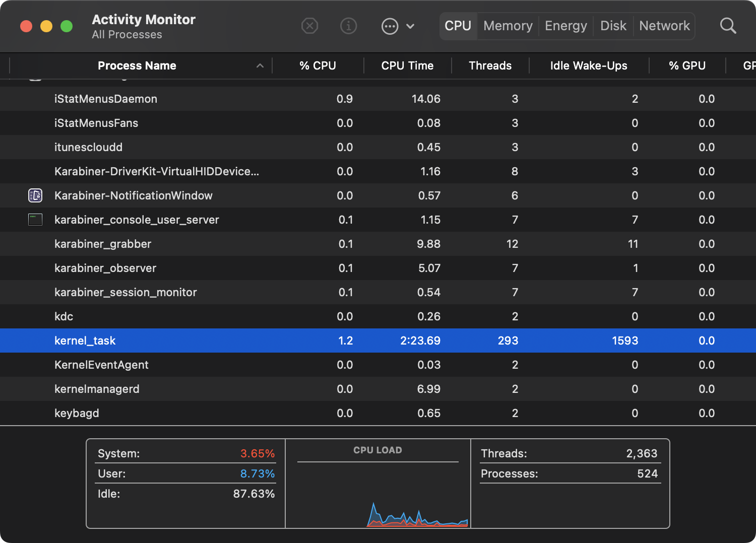The height and width of the screenshot is (543, 756).
Task: Select the KernelEventAgent process row
Action: pyautogui.click(x=378, y=365)
